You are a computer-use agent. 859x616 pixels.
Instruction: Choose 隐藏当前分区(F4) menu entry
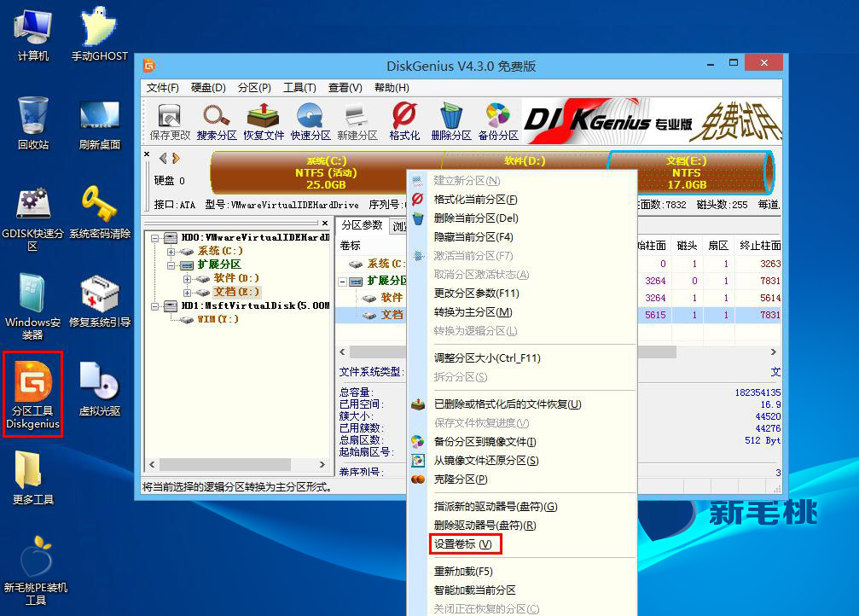[x=521, y=236]
